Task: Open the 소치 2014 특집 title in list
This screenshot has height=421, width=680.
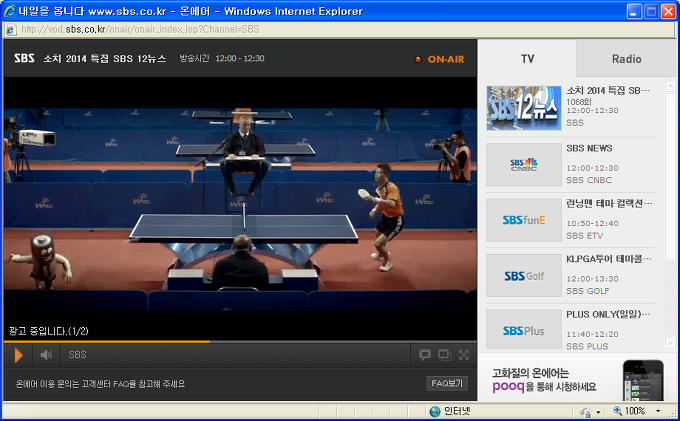Action: pos(608,90)
